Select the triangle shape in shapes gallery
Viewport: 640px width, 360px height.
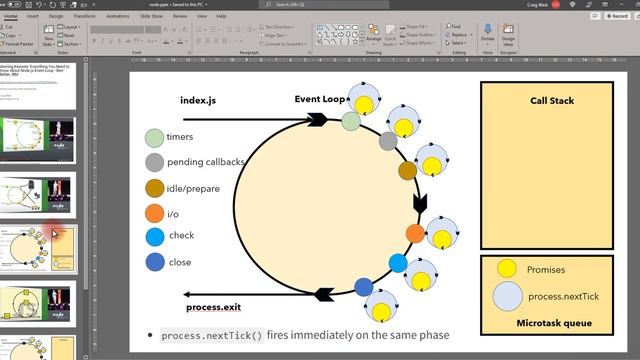click(x=320, y=34)
